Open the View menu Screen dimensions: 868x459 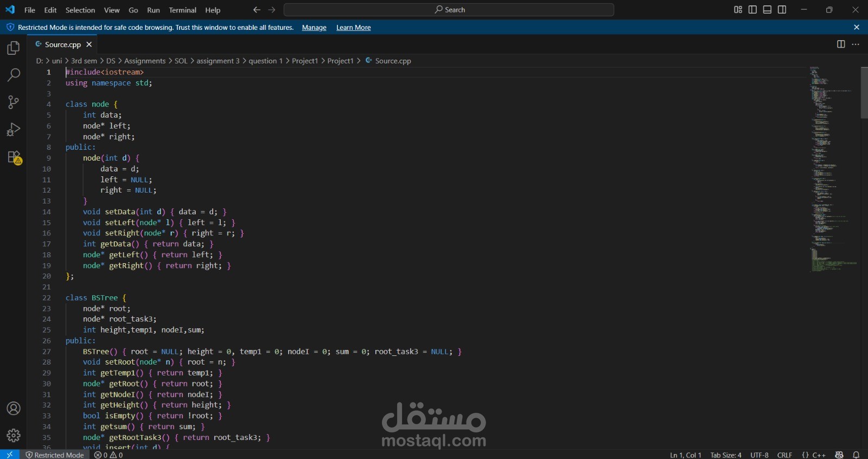112,10
